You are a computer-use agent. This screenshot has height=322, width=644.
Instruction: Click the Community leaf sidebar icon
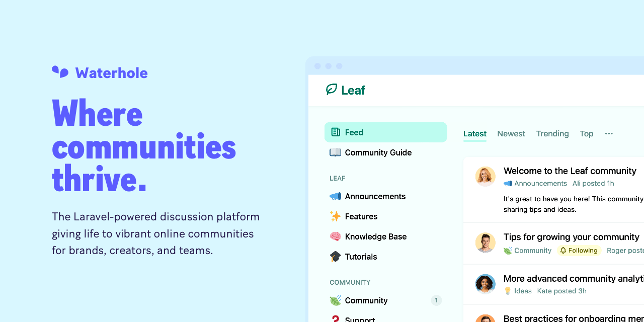pos(336,300)
